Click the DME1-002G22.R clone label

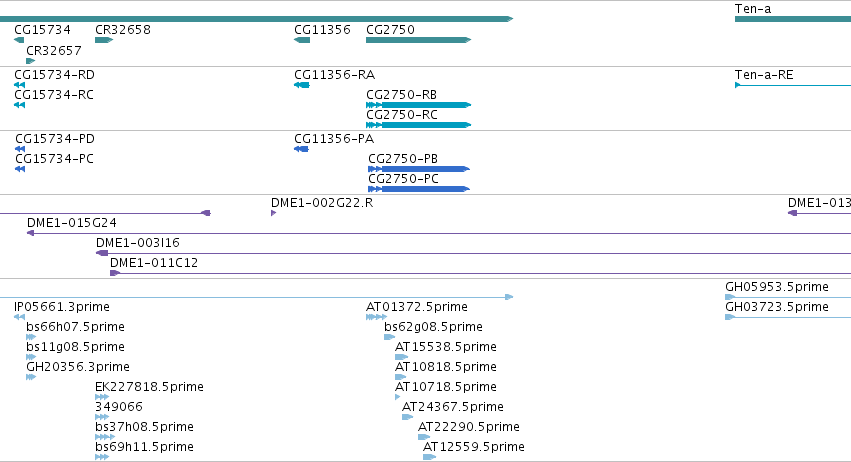coord(322,203)
